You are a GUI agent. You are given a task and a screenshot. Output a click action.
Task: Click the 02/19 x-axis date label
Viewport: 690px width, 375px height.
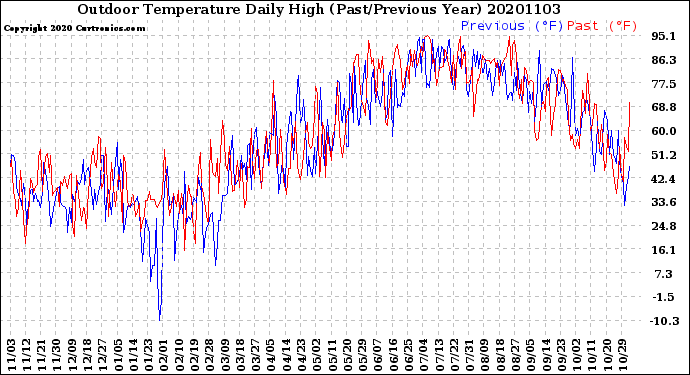pyautogui.click(x=194, y=355)
